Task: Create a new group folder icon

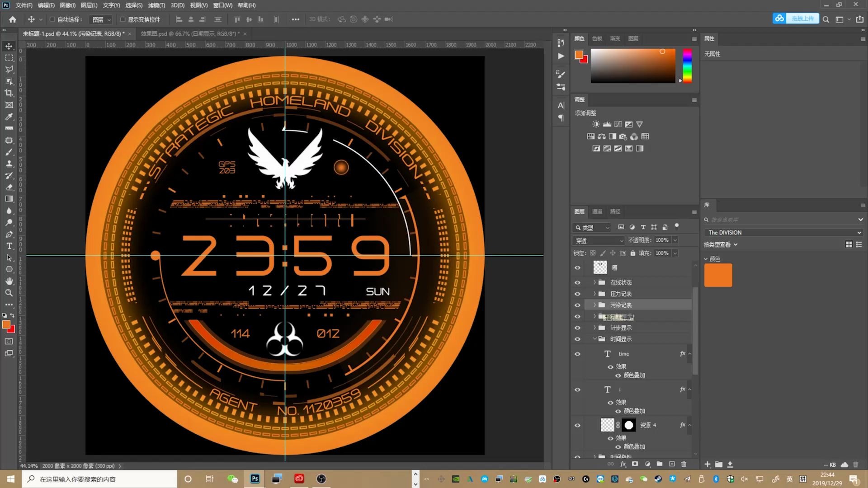Action: pyautogui.click(x=660, y=464)
